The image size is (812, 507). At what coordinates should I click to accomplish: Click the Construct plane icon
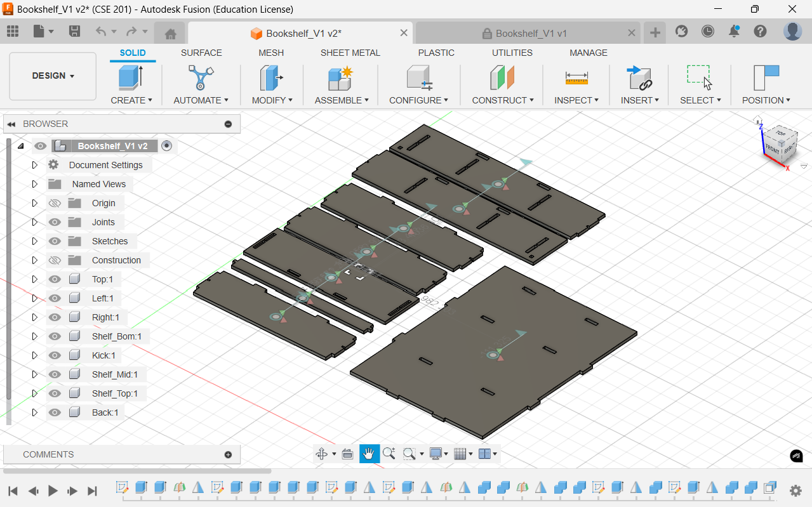coord(502,77)
